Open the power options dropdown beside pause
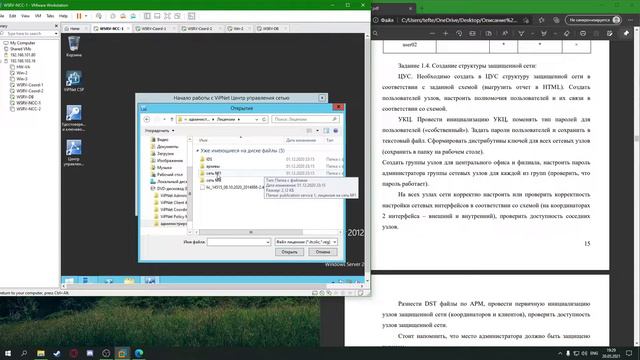Image resolution: width=640 pixels, height=360 pixels. [86, 16]
